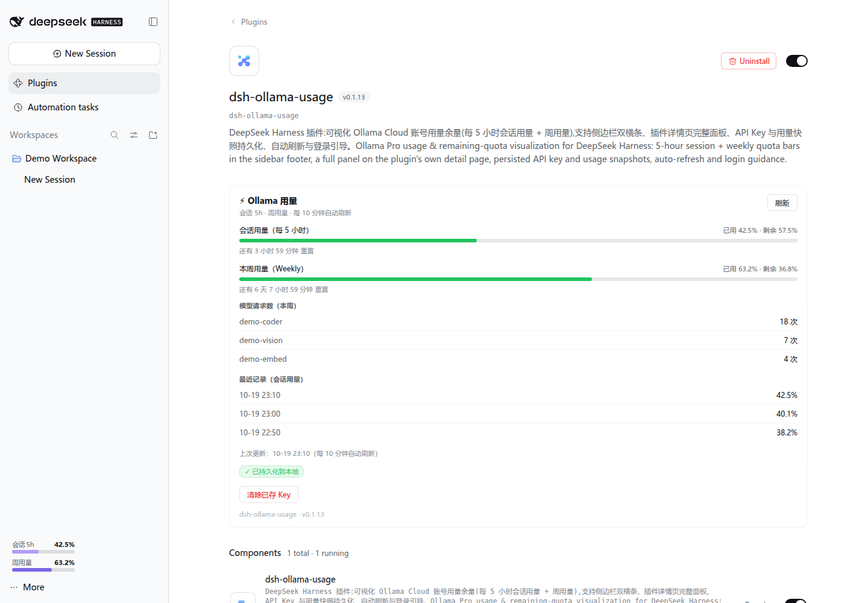Click sidebar 周用量 usage bar
The width and height of the screenshot is (868, 603).
(x=43, y=570)
